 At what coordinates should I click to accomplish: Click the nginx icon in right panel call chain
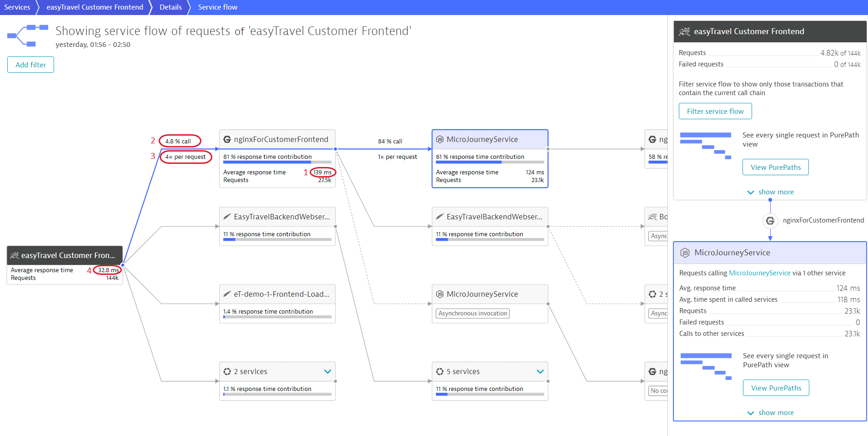770,220
